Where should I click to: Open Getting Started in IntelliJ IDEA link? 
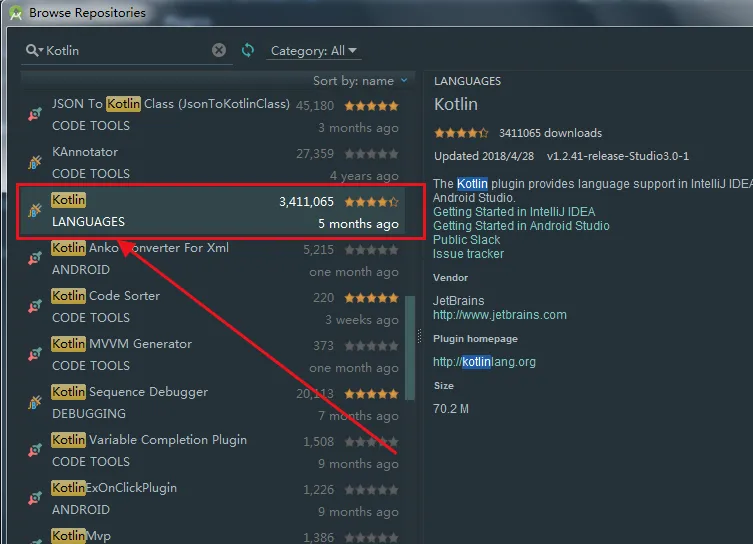[x=514, y=212]
